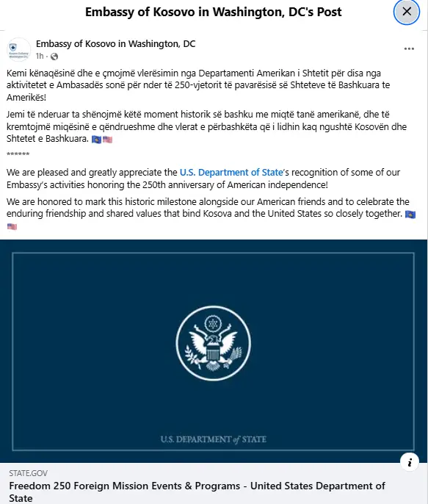Open Embassy of Kosovo in Washington, DC page name
428x504 pixels.
(115, 44)
